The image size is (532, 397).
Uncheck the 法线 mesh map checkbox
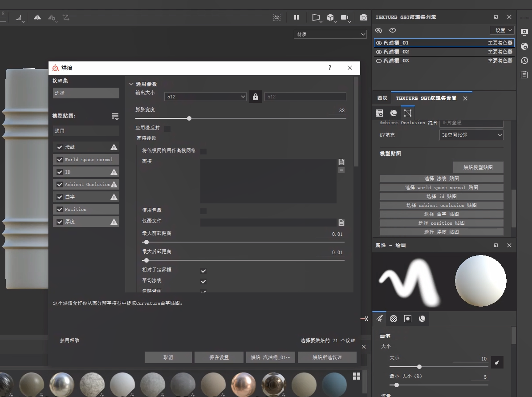coord(60,147)
